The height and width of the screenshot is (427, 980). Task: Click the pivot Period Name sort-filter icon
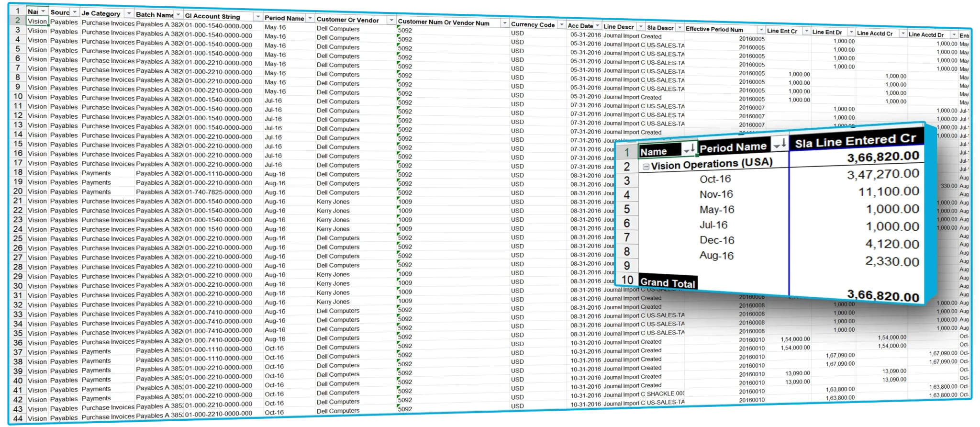click(x=780, y=144)
